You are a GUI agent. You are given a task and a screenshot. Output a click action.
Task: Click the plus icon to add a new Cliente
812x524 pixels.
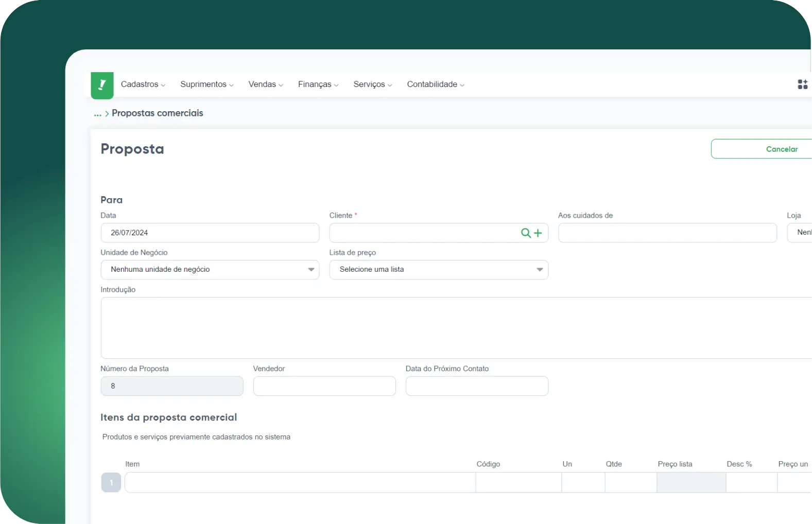(x=538, y=233)
